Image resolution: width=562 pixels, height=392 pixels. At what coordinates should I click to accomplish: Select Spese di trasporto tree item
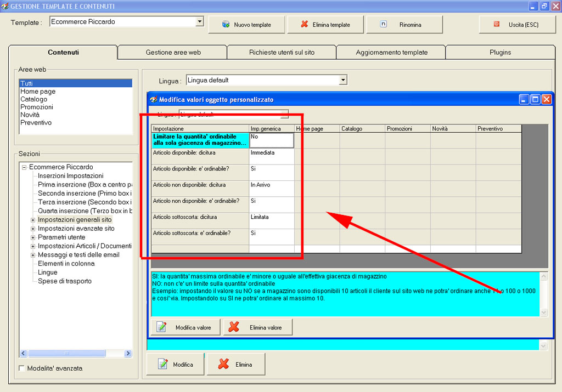(65, 281)
